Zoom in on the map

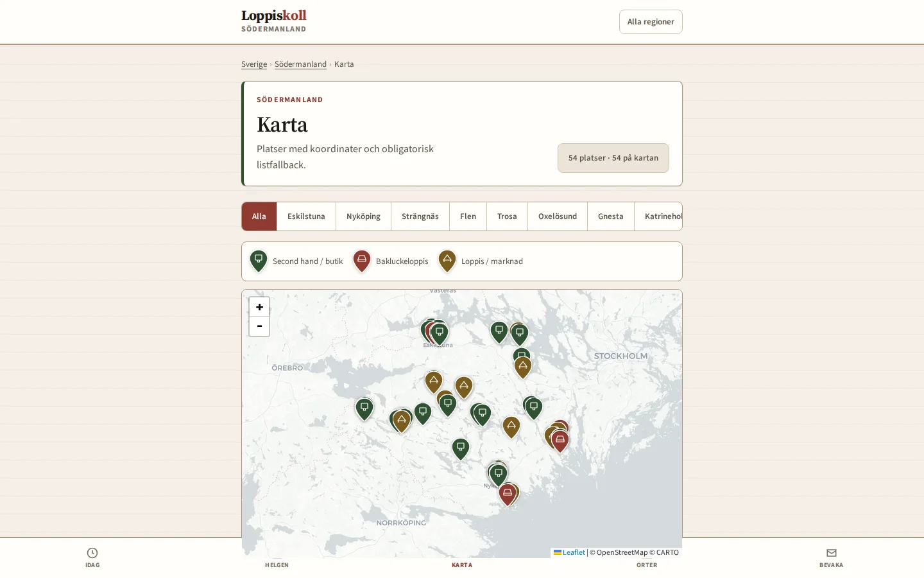point(259,307)
